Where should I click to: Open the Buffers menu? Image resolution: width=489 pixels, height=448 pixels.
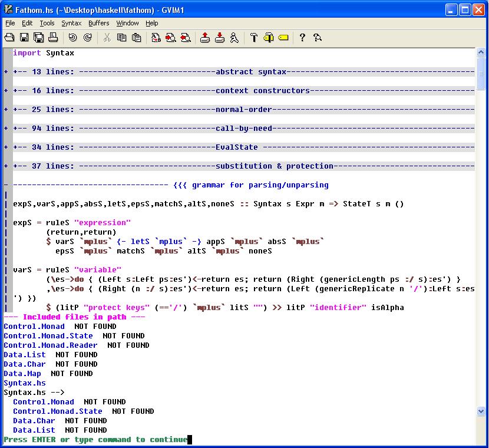pos(98,23)
